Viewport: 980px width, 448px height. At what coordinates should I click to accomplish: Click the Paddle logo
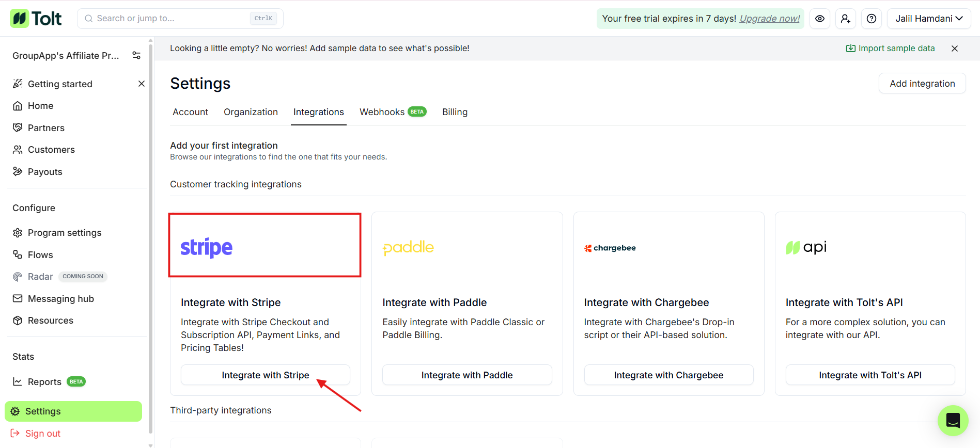pos(408,248)
